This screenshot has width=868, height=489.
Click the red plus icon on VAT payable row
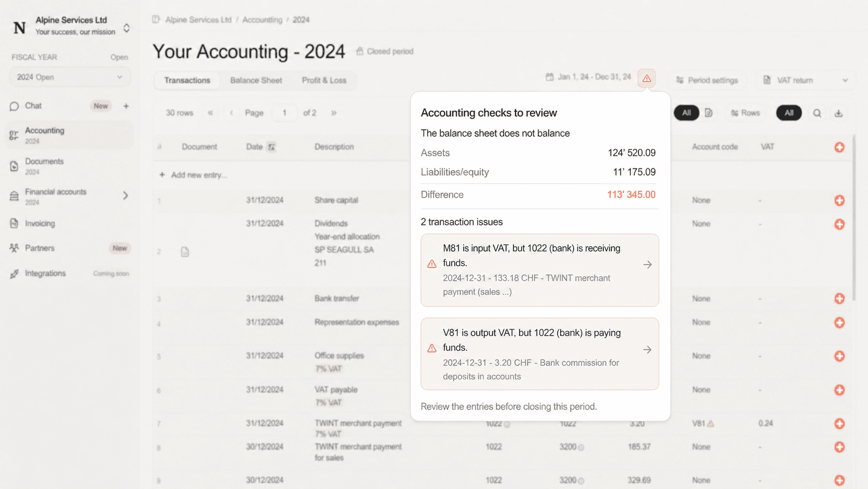pos(839,390)
